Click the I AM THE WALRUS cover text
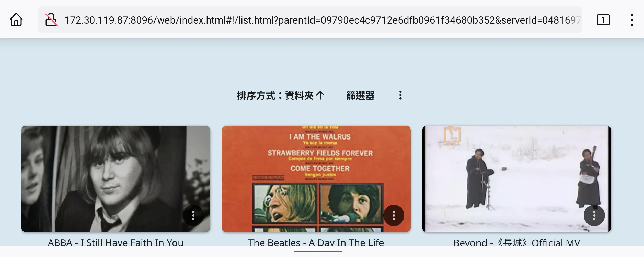Screen dimensions: 644x257 (x=320, y=137)
